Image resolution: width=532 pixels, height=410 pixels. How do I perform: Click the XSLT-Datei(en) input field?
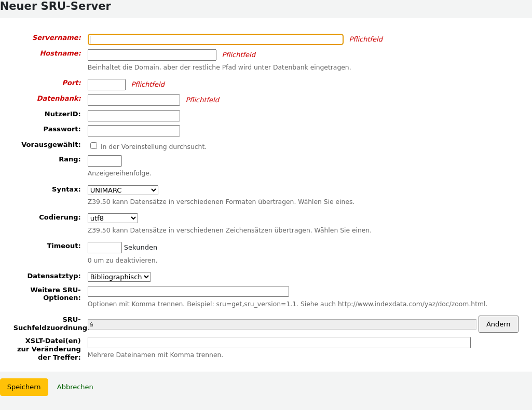[x=279, y=342]
